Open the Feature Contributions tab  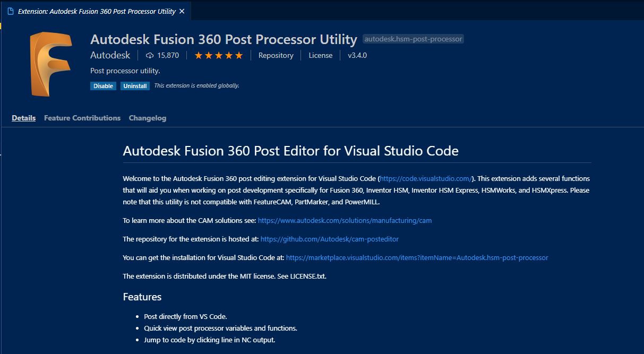tap(82, 118)
